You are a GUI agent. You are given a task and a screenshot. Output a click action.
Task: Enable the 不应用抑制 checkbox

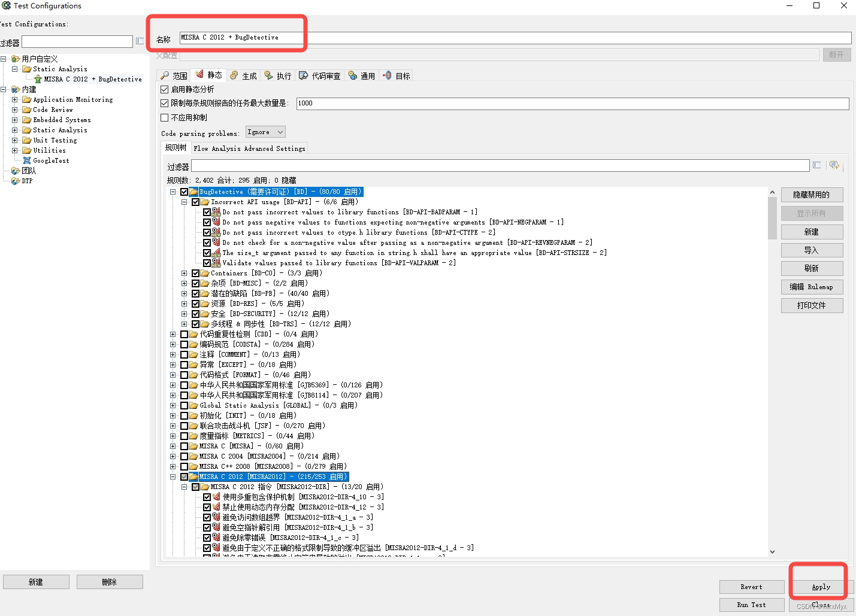point(165,117)
